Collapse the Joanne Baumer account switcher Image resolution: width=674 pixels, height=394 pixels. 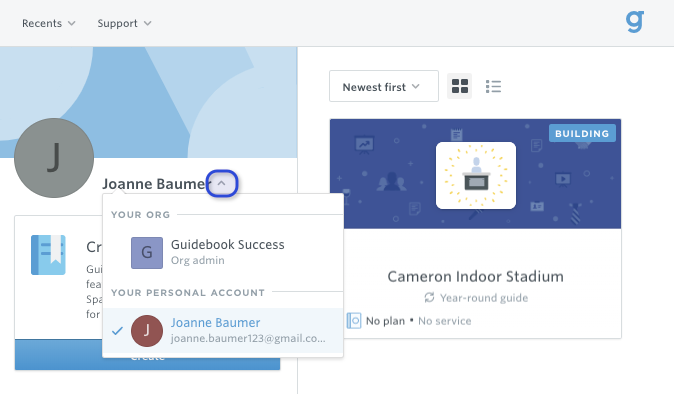[222, 183]
